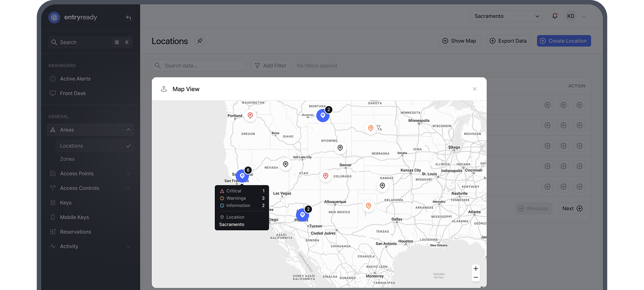Viewport: 644px width, 290px height.
Task: Open the Sacramento location dropdown
Action: (507, 16)
